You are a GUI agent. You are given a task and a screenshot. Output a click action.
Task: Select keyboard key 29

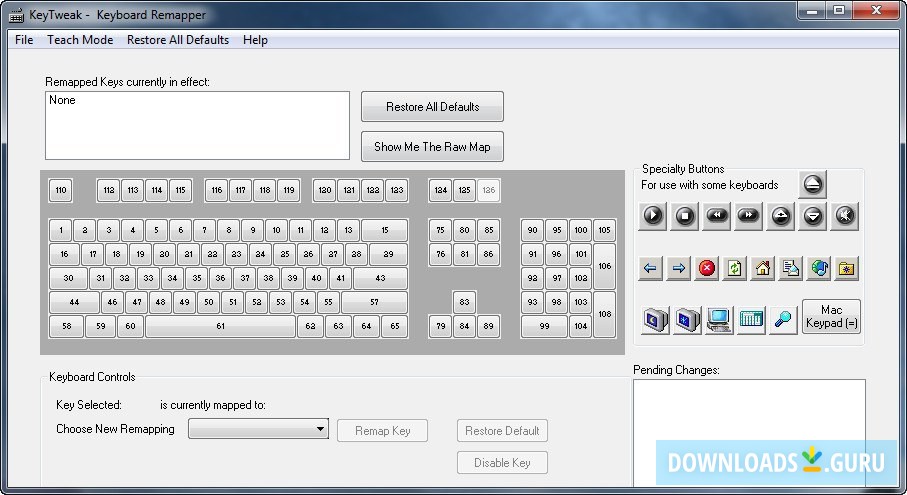click(x=388, y=254)
